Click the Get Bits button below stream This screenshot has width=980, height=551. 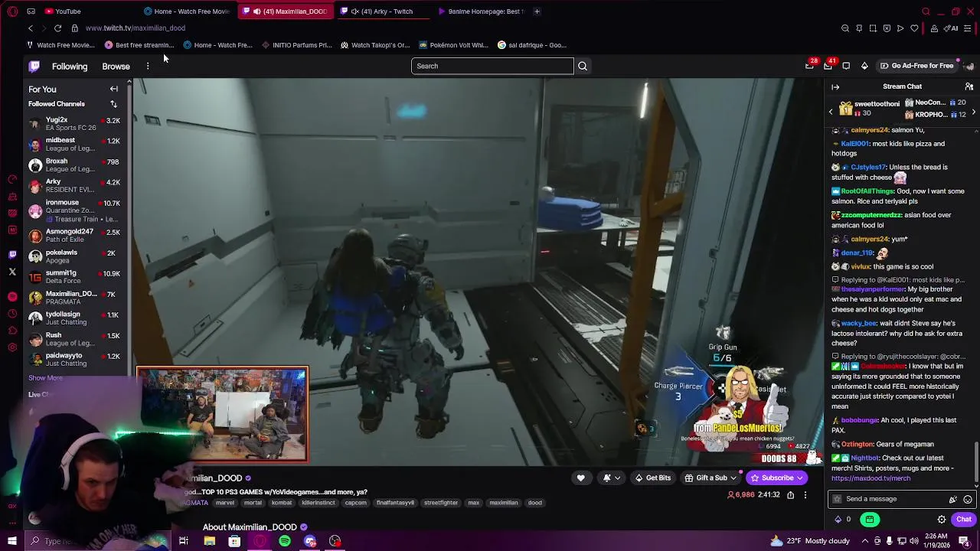[653, 478]
